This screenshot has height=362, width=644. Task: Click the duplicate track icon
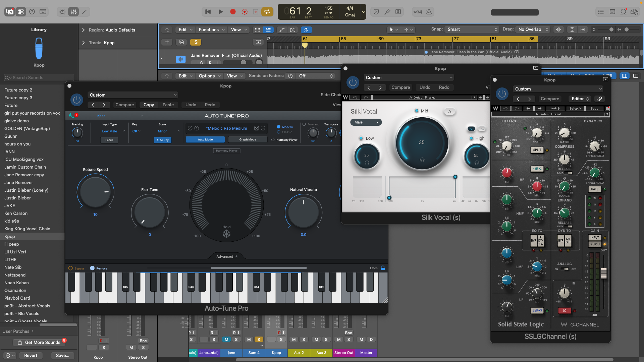[181, 42]
